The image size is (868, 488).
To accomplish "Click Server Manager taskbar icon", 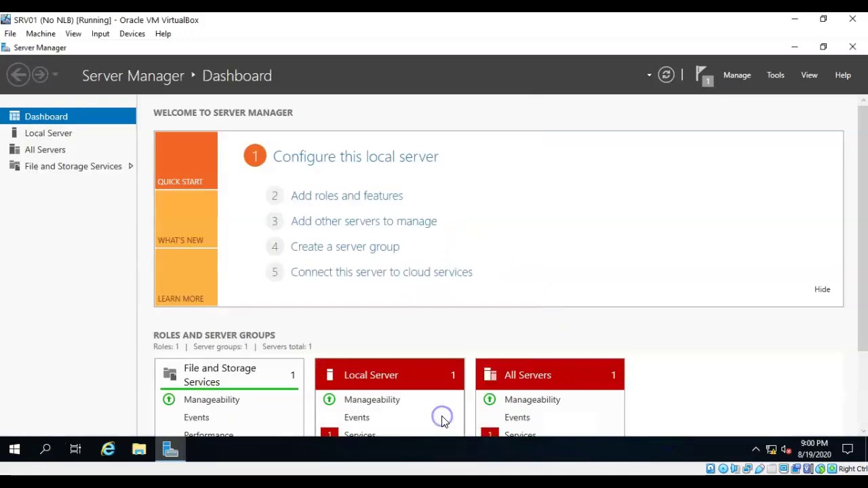I will point(170,449).
